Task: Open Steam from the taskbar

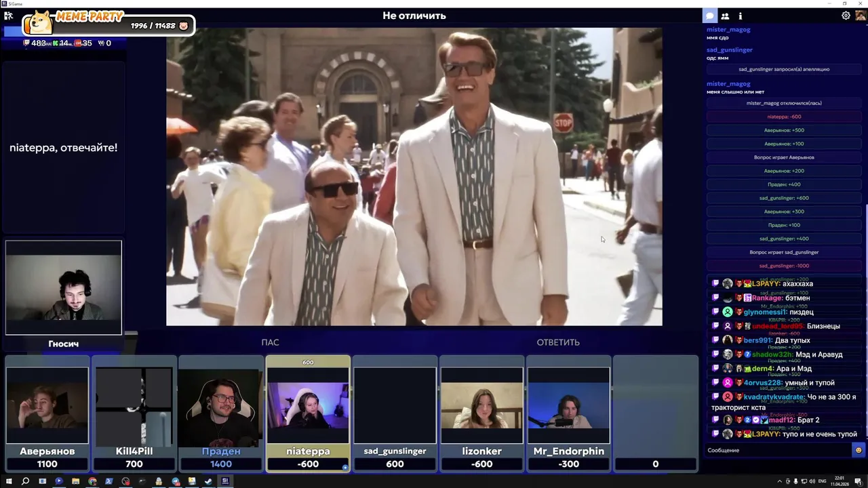Action: pyautogui.click(x=208, y=481)
